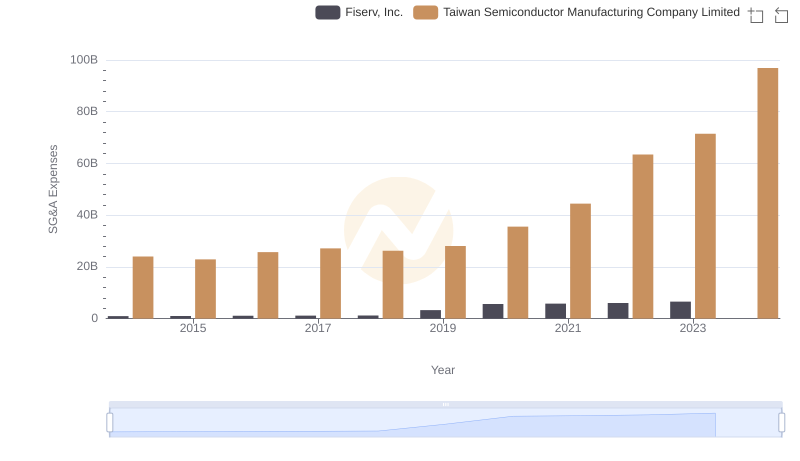Click the small grip at range slider top
The height and width of the screenshot is (461, 800).
[445, 404]
